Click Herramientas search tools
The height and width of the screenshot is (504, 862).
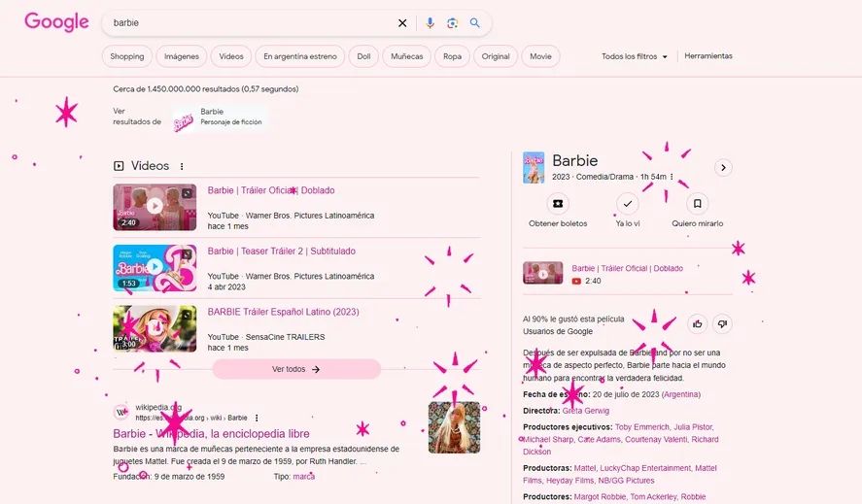coord(708,56)
